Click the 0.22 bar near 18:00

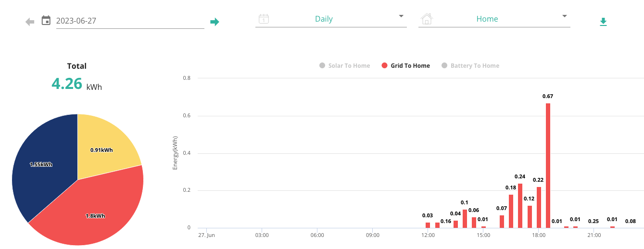(x=539, y=207)
